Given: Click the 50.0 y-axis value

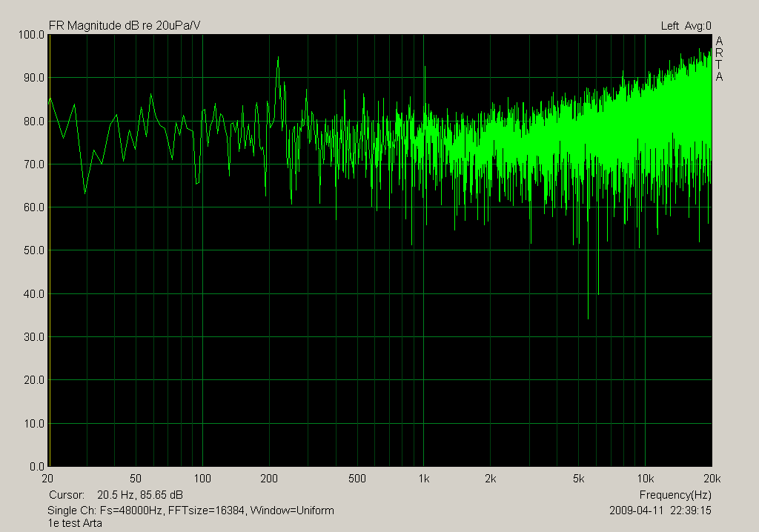Looking at the screenshot, I should (34, 250).
